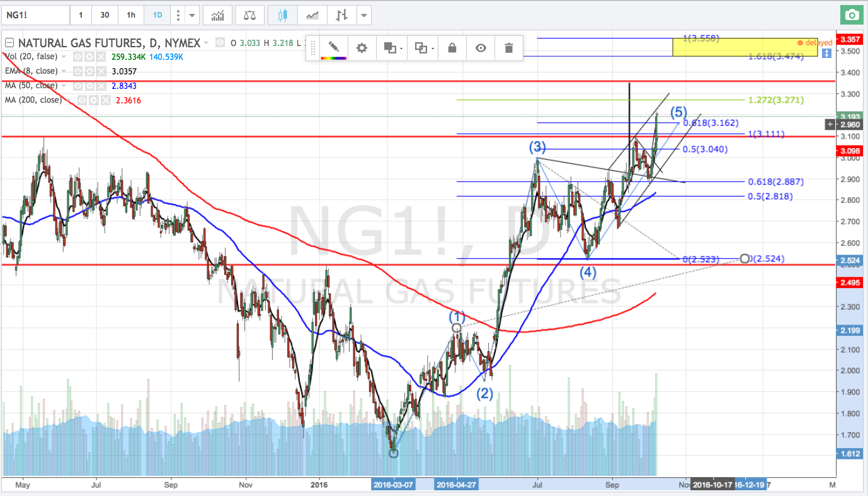
Task: Click the NATURAL GAS FUTURES, D, NYMEX title
Action: pos(109,43)
